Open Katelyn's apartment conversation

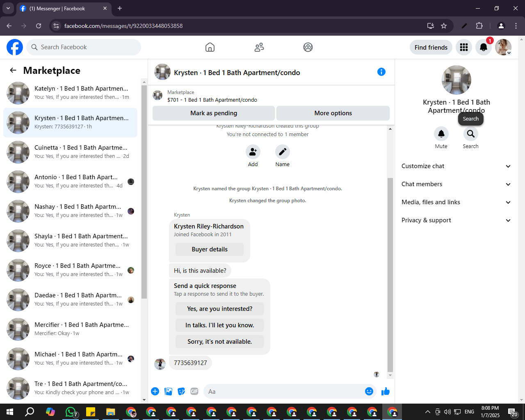pyautogui.click(x=71, y=93)
